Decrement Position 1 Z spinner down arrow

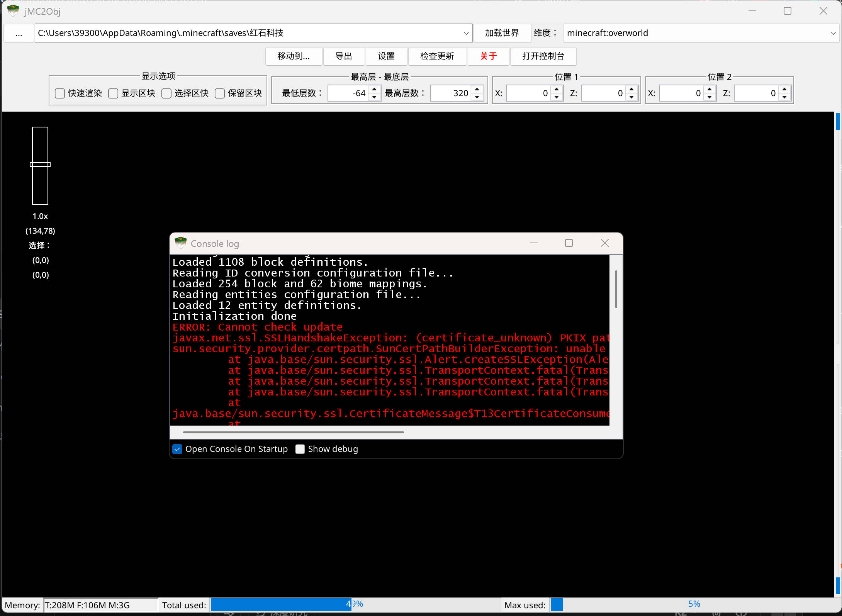tap(631, 97)
